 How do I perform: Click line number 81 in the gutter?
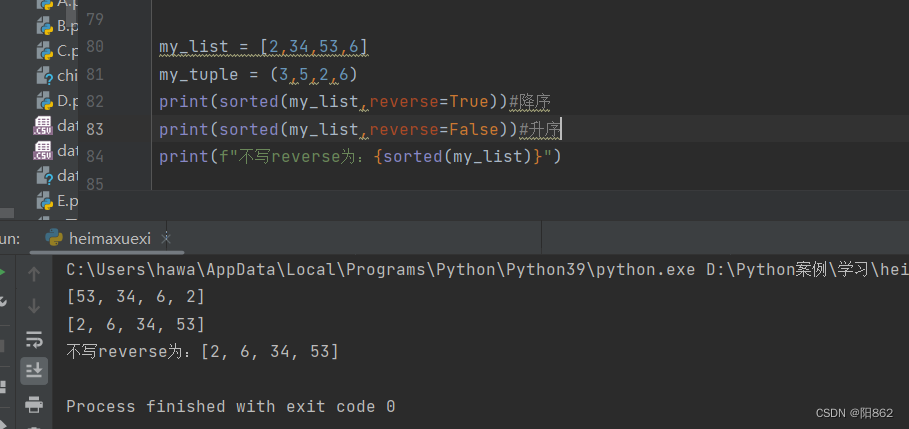(x=94, y=74)
